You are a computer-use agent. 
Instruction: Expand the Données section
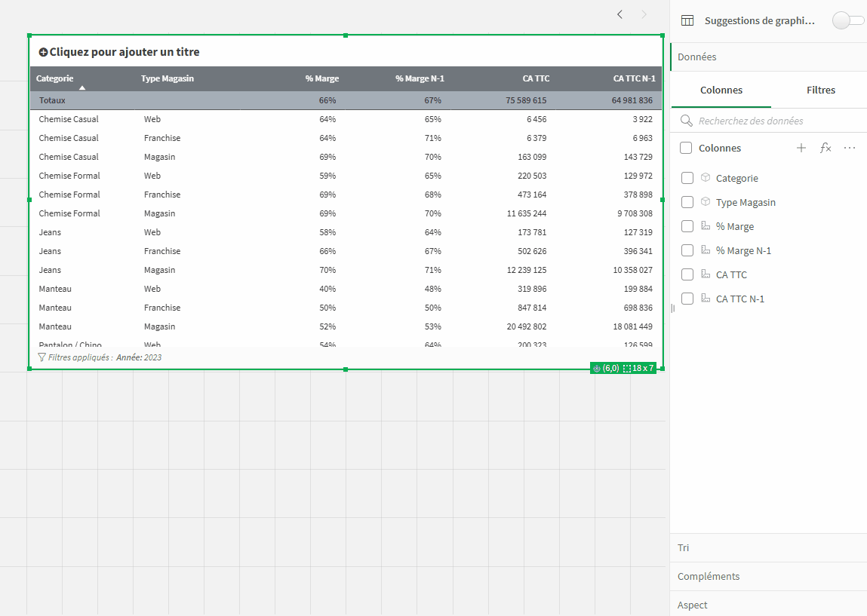769,57
